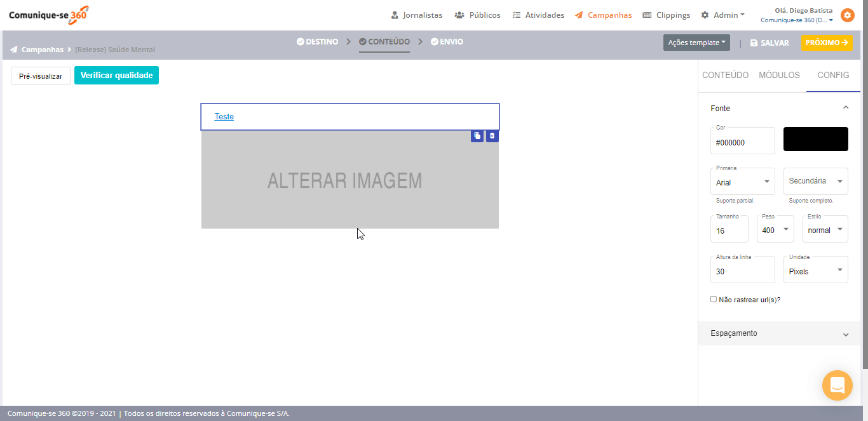The image size is (868, 421).
Task: Click the Comunique-se 360 logo
Action: pos(48,15)
